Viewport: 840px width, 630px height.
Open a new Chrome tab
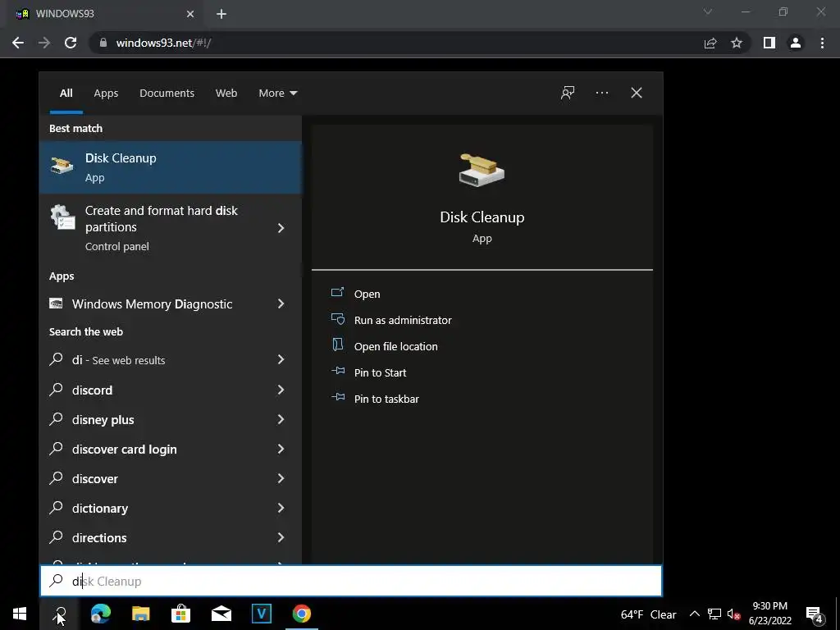pyautogui.click(x=221, y=14)
